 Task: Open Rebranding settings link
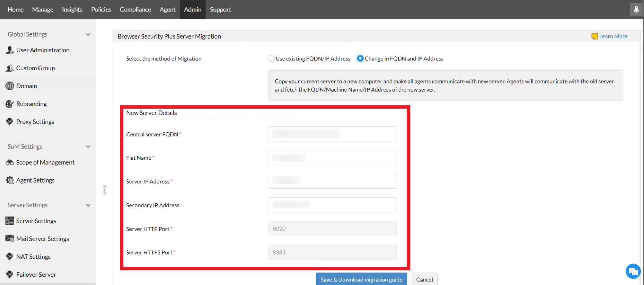(x=31, y=104)
